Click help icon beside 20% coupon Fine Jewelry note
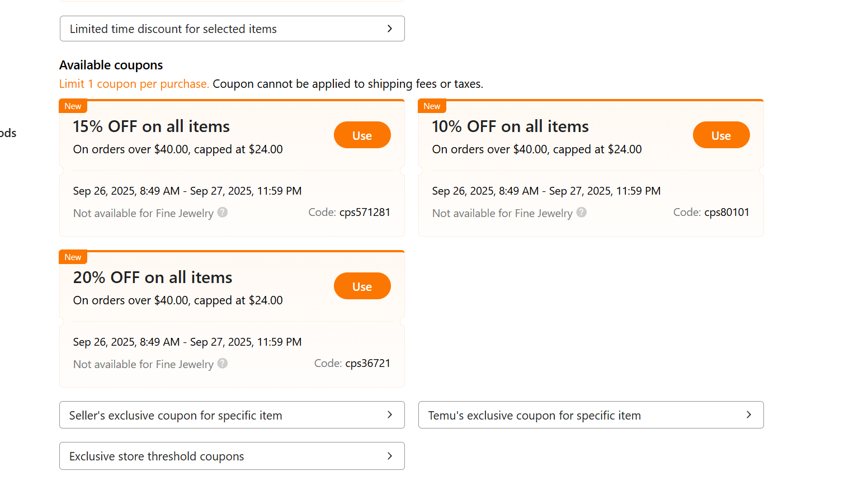Image resolution: width=868 pixels, height=485 pixels. 223,364
